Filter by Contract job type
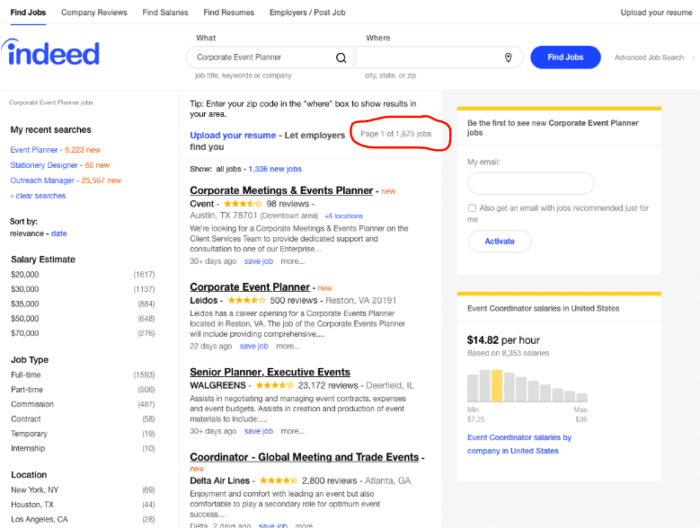 (26, 419)
